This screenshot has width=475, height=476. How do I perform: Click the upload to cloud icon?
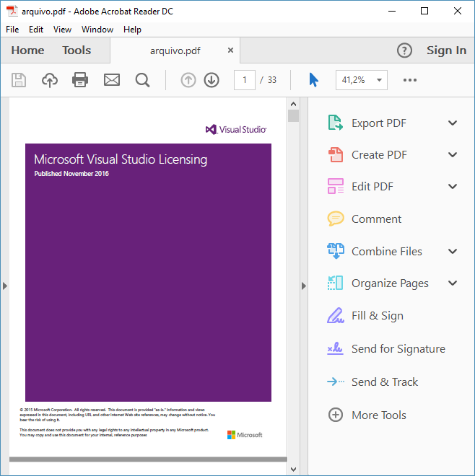(x=50, y=80)
